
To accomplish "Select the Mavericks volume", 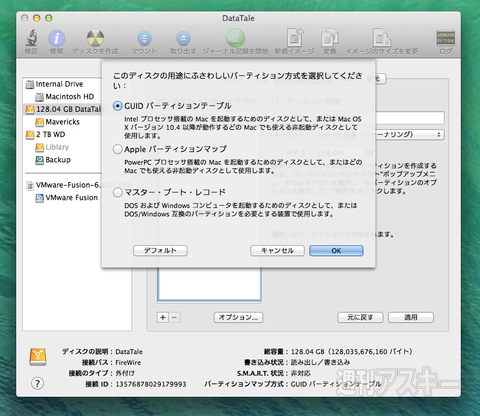I will tap(58, 122).
